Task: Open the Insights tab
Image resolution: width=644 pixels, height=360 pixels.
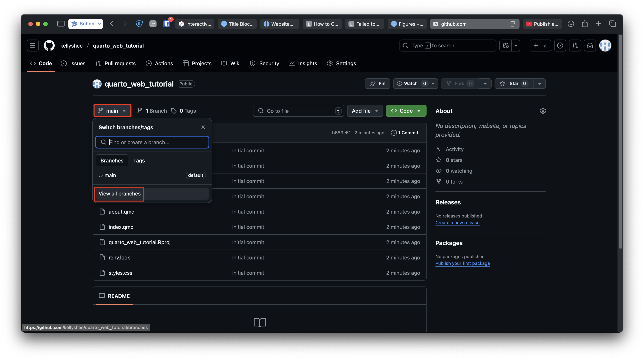Action: (303, 64)
